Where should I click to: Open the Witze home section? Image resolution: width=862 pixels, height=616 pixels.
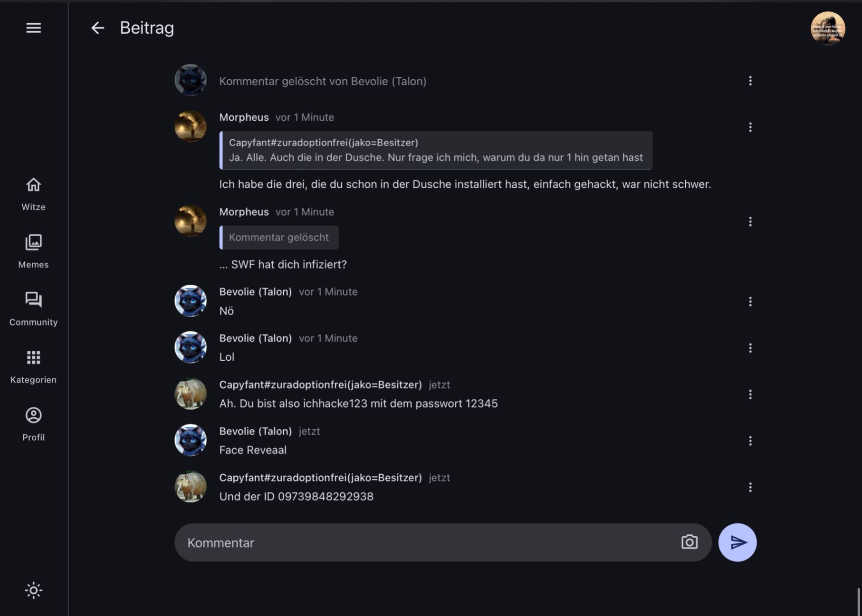point(33,193)
